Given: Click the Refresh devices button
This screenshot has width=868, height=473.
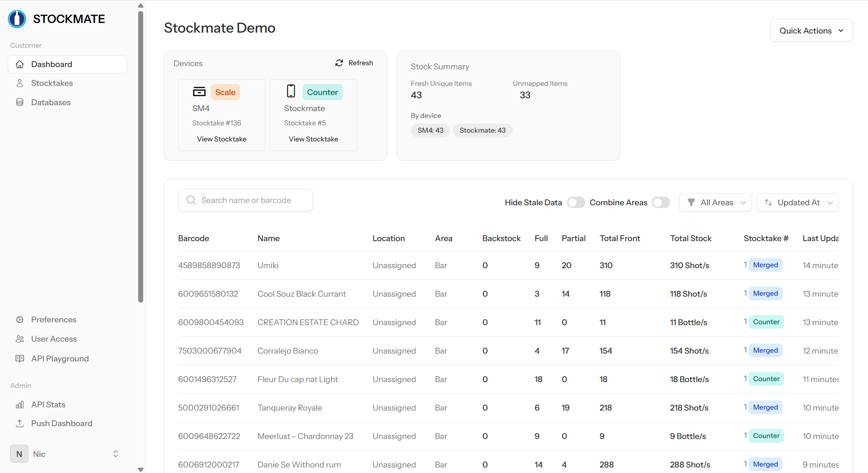Looking at the screenshot, I should click(354, 63).
